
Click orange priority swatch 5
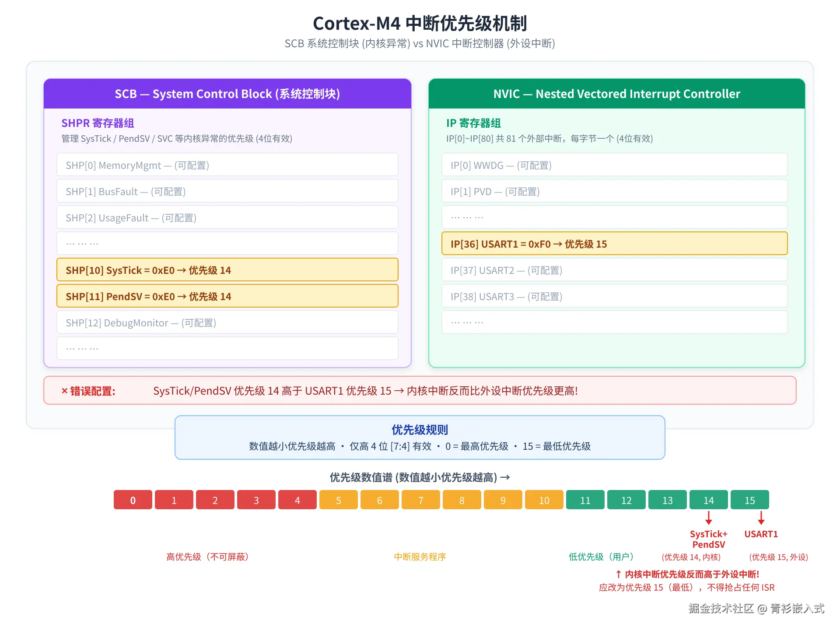(339, 500)
